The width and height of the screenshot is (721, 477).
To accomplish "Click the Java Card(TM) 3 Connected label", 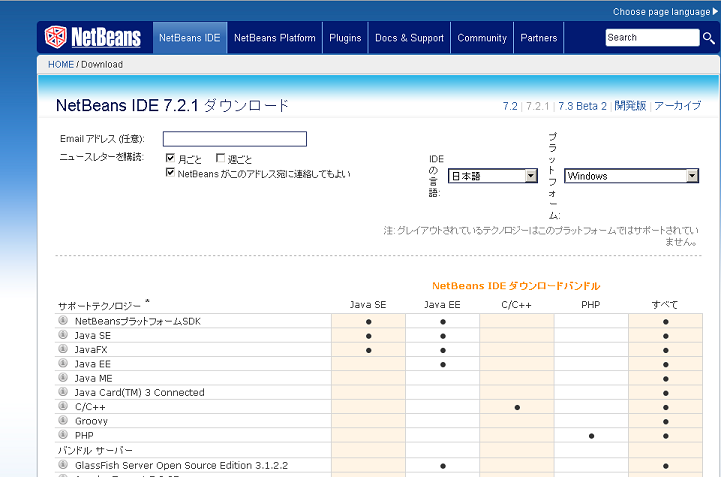I will tap(140, 392).
